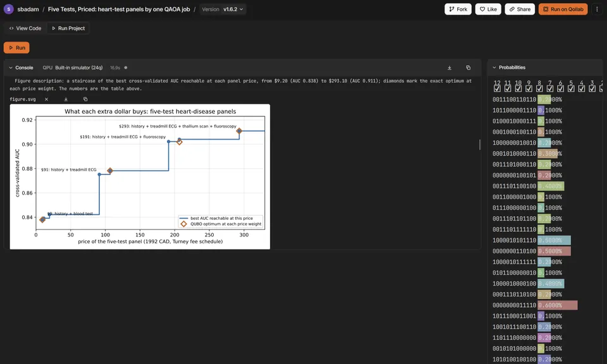Uncheck qubit 8 checkbox

point(539,88)
